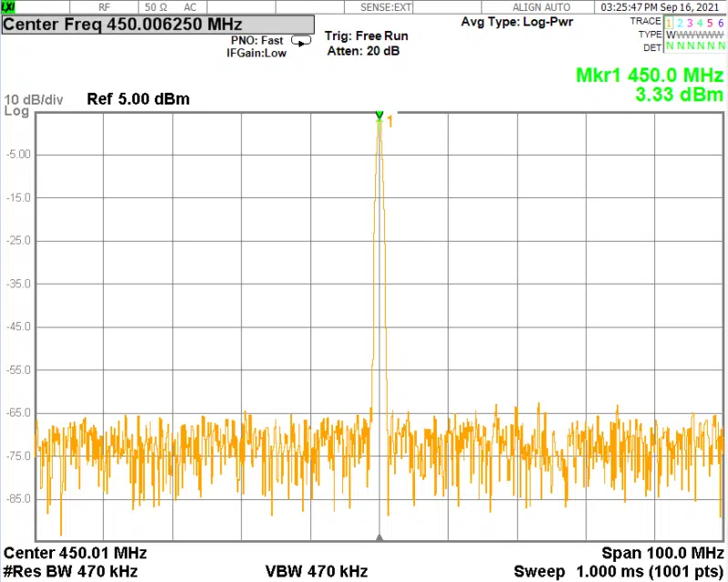Viewport: 728px width, 582px height.
Task: Select the green Marker 1 triangle at peak
Action: tap(379, 115)
